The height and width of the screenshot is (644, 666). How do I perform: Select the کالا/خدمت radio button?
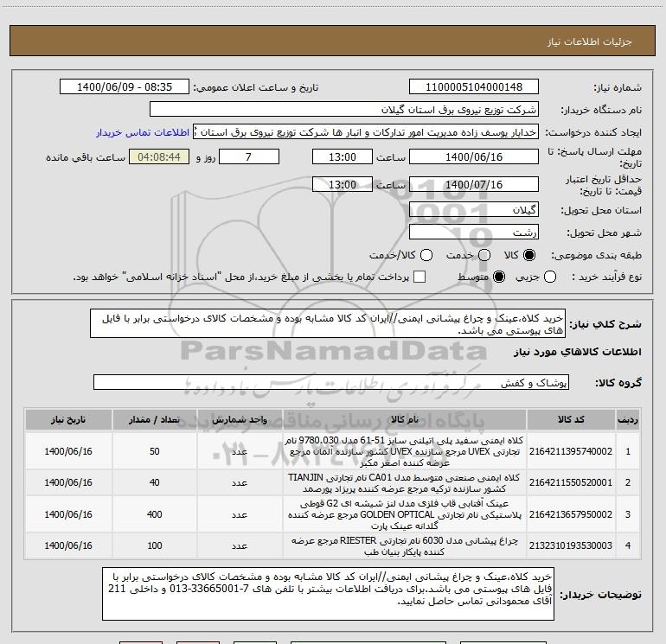pos(426,255)
